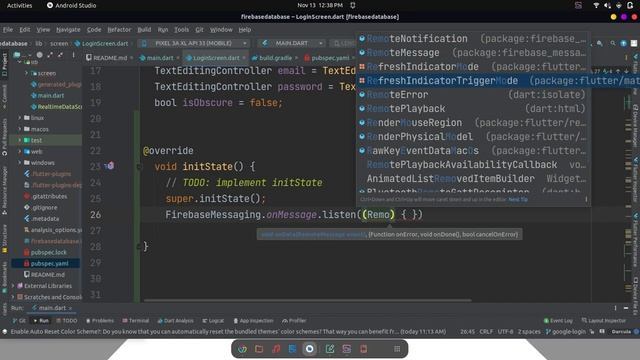The image size is (640, 360).
Task: Expand the macos folder
Action: tap(19, 129)
